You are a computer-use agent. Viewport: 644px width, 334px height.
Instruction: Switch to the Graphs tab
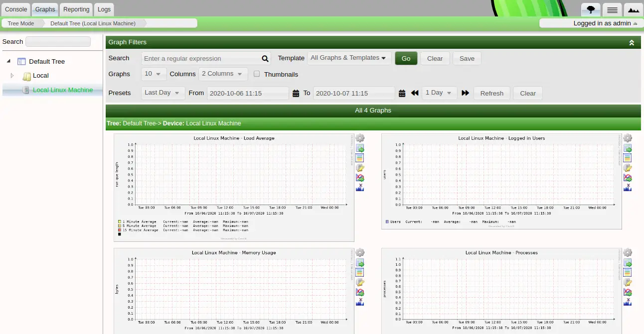coord(45,9)
